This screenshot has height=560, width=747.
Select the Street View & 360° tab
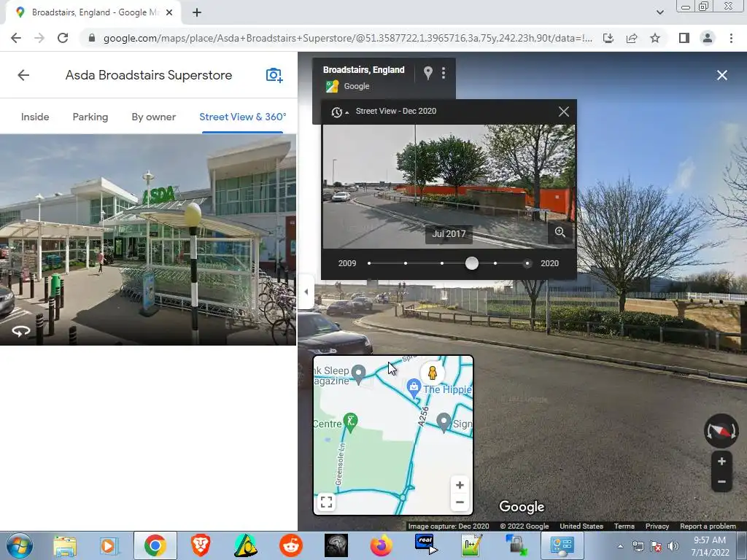242,117
